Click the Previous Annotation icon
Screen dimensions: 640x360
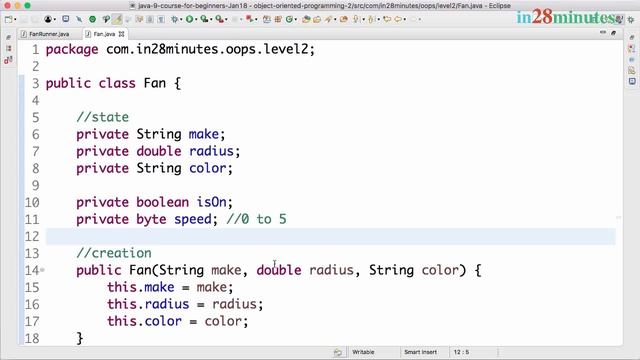371,19
